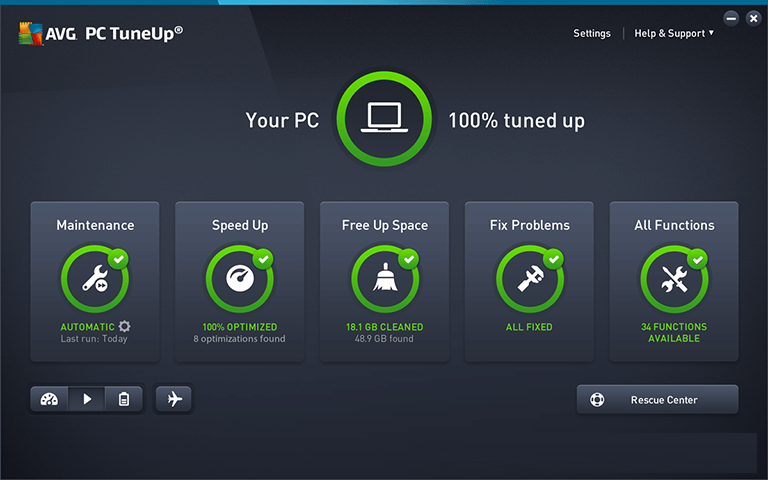Image resolution: width=768 pixels, height=480 pixels.
Task: Click the central laptop status circle
Action: (384, 119)
